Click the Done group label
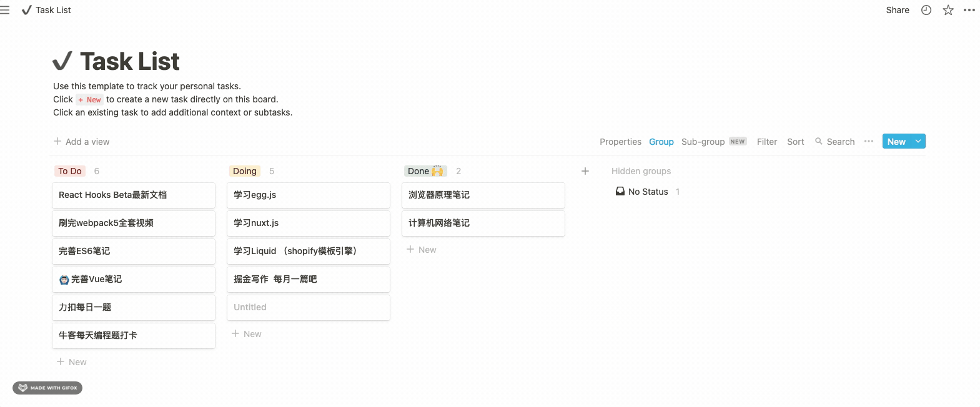The image size is (980, 407). point(425,171)
